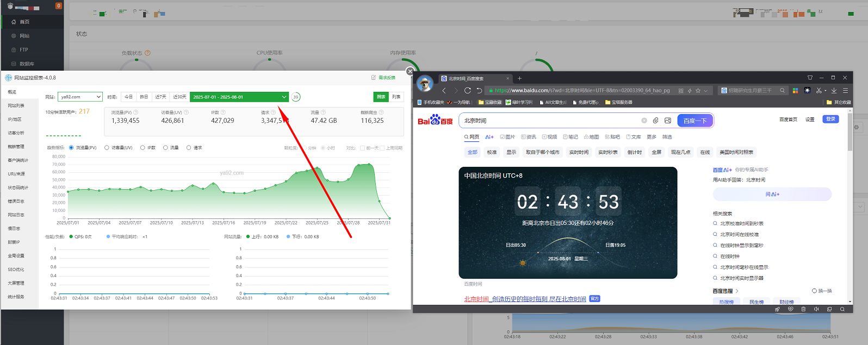Select 近7天 time tab

[161, 97]
